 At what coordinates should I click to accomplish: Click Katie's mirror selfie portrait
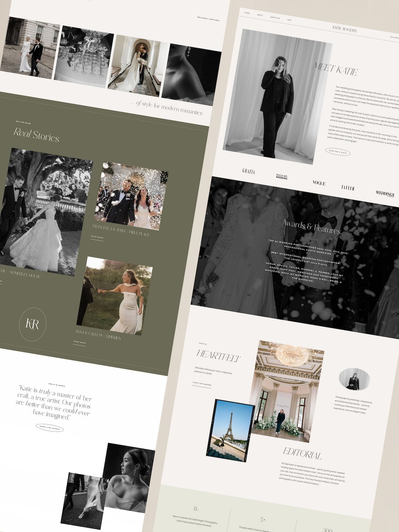278,96
